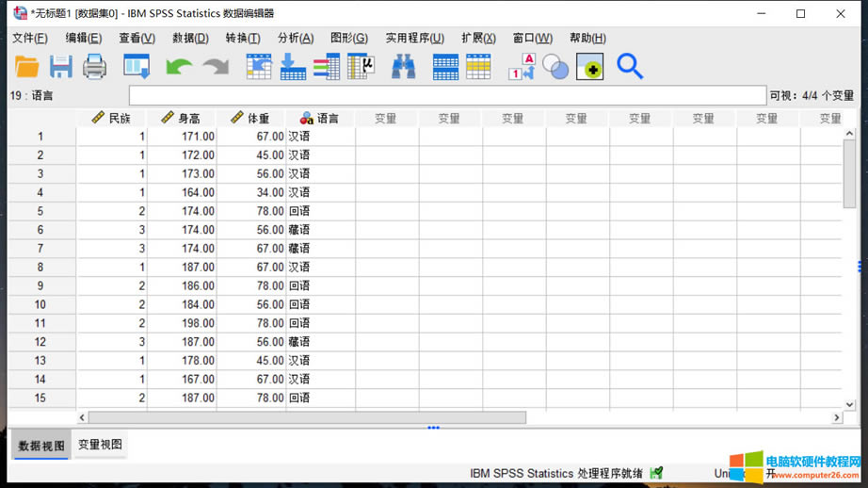Toggle the Show All Variables icon
868x488 pixels.
589,67
